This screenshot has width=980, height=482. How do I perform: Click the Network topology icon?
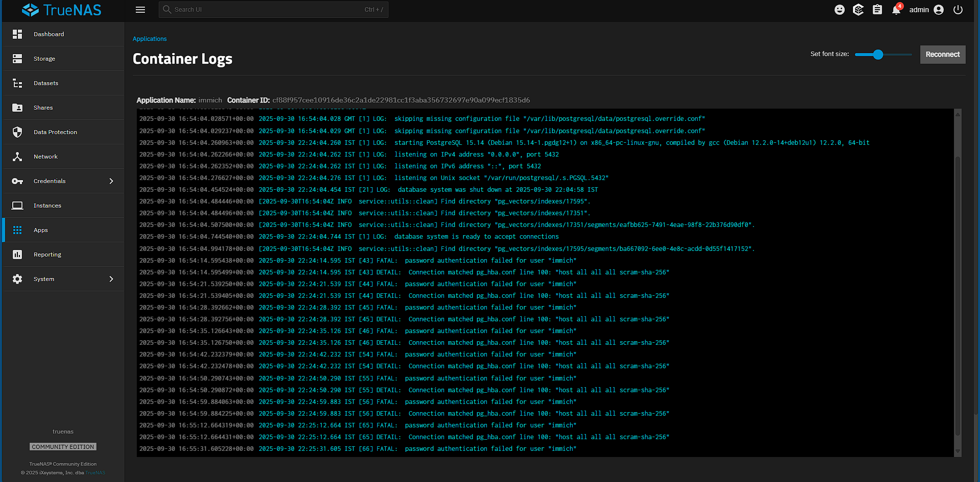tap(17, 157)
